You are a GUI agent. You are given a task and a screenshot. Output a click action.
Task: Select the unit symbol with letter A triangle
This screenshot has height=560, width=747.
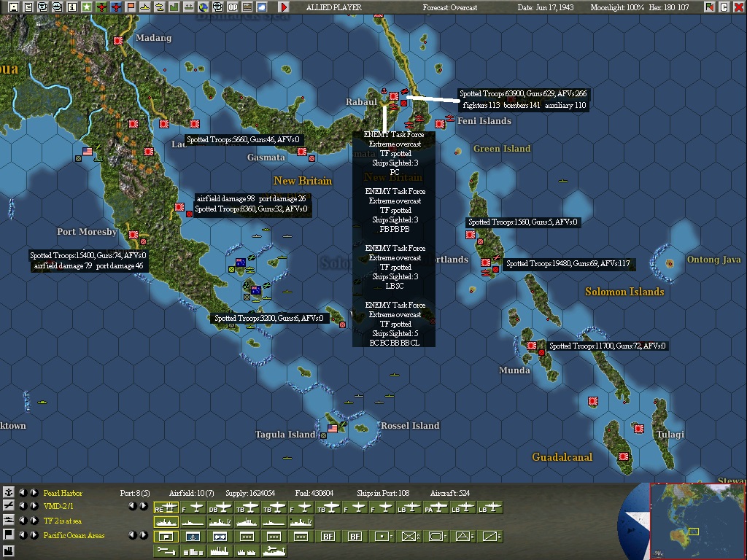pos(462,537)
